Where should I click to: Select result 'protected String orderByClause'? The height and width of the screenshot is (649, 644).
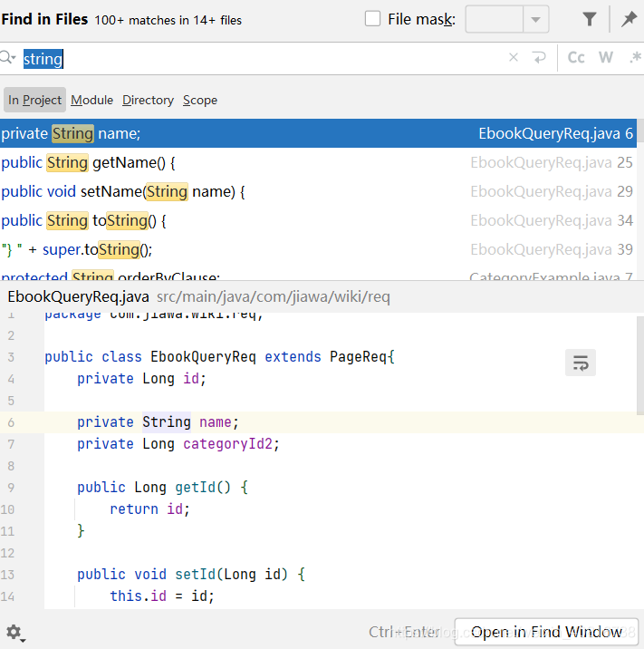coord(318,274)
